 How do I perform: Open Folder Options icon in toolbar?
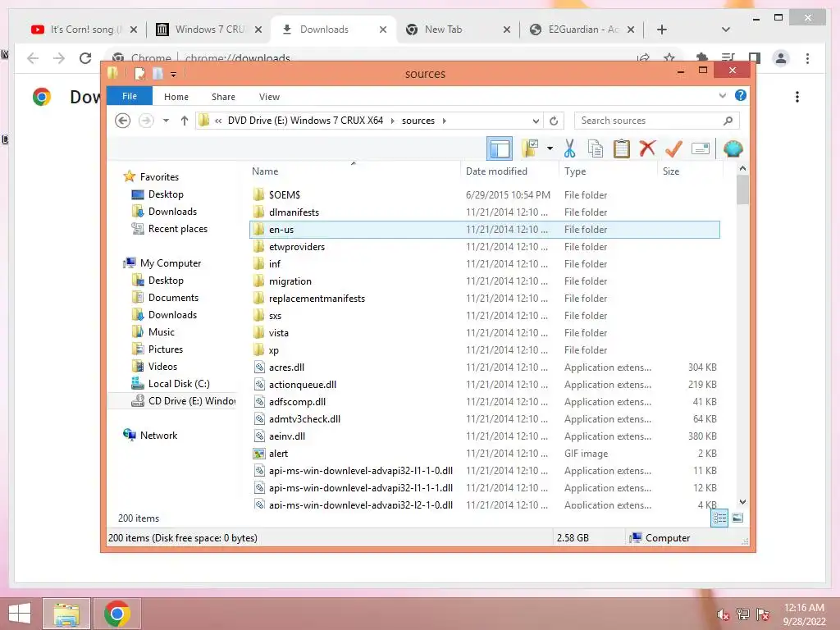click(x=530, y=148)
